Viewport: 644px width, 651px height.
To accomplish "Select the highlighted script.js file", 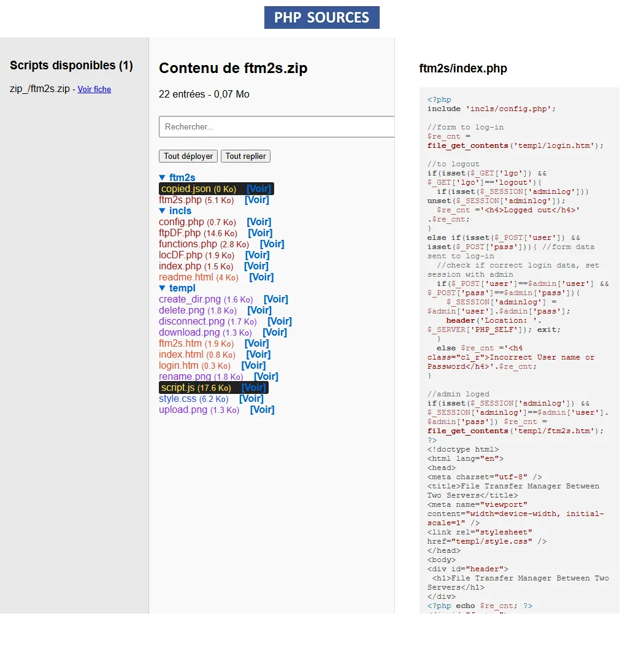I will (x=178, y=388).
